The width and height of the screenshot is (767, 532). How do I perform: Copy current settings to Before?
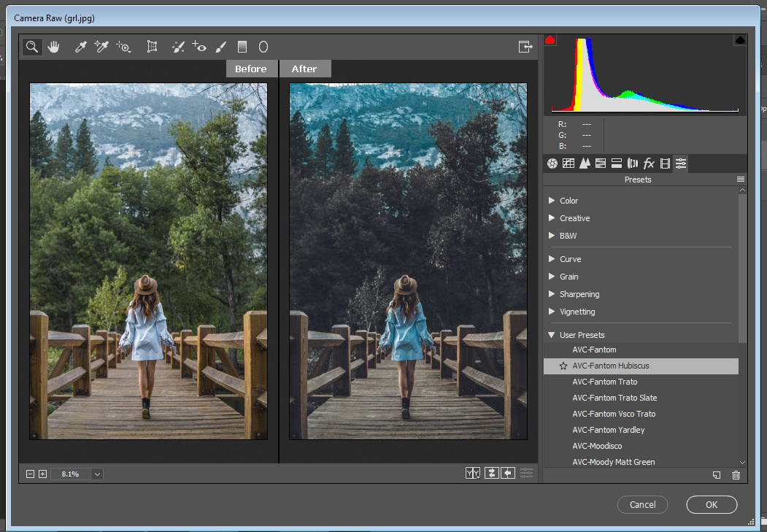(x=508, y=473)
